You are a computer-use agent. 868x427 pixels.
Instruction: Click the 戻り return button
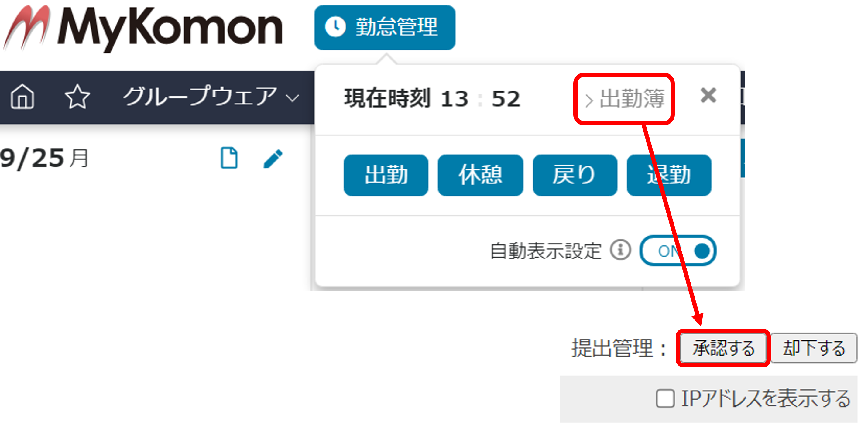click(x=575, y=175)
